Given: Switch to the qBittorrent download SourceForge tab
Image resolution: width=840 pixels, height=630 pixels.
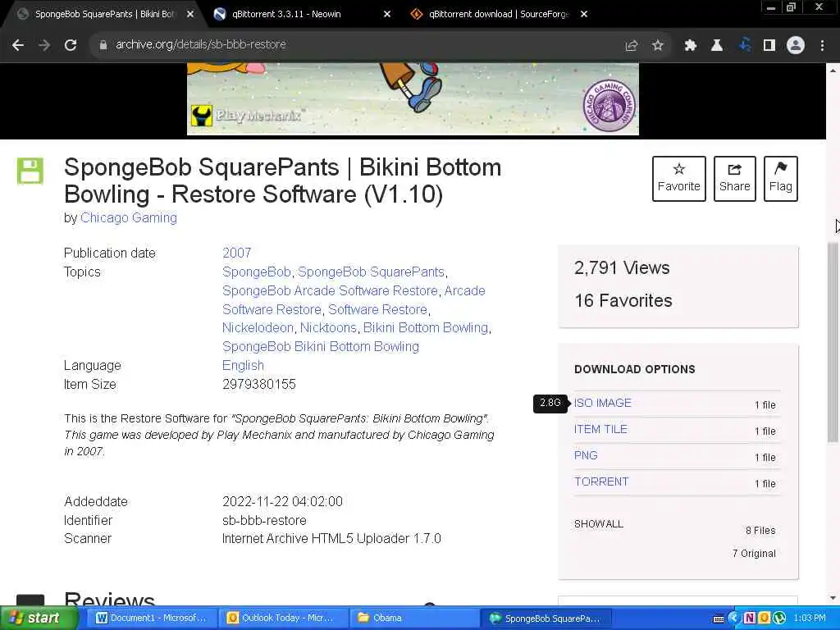Looking at the screenshot, I should pyautogui.click(x=498, y=14).
